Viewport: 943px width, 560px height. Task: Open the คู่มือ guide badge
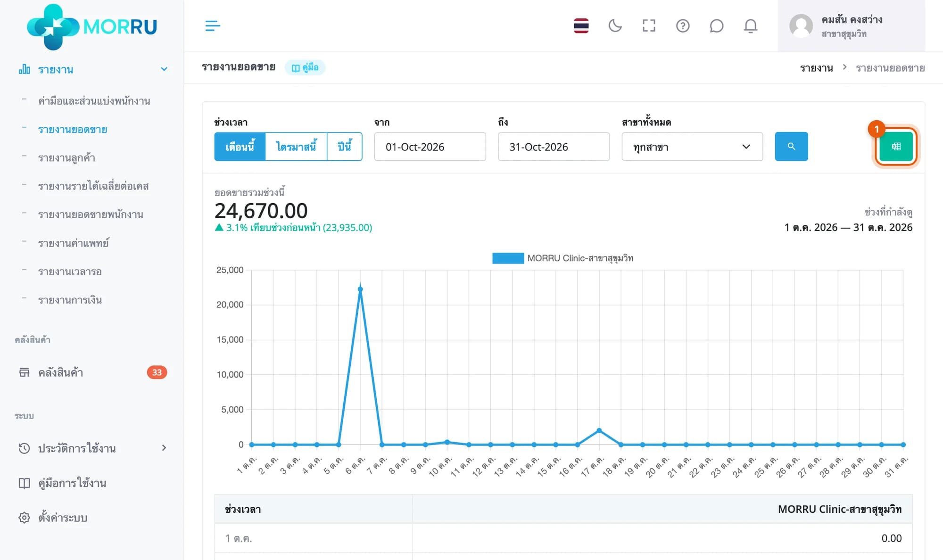(x=305, y=67)
